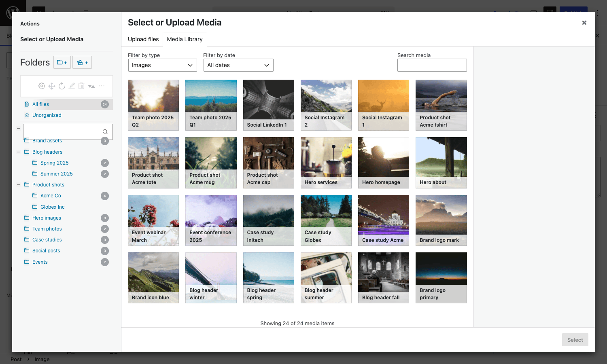The height and width of the screenshot is (364, 607).
Task: Click the folder search magnifier icon
Action: [x=105, y=132]
